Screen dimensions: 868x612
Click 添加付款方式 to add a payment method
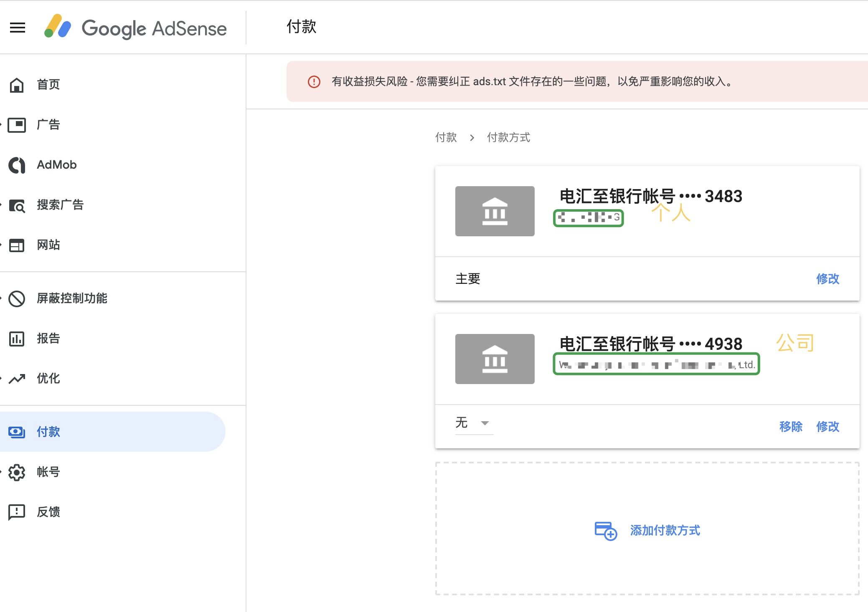click(665, 531)
